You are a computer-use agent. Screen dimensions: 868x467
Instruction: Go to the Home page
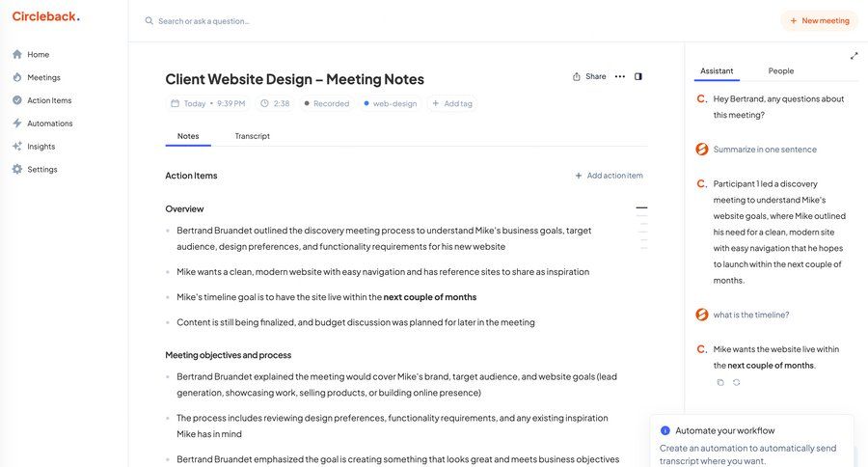click(x=38, y=54)
